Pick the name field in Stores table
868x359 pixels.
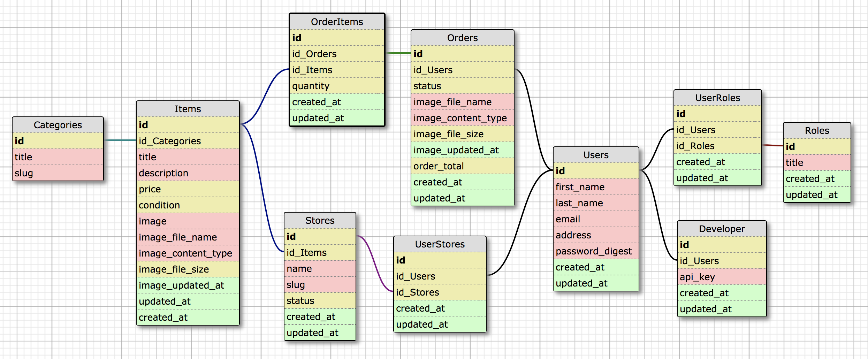coord(320,268)
